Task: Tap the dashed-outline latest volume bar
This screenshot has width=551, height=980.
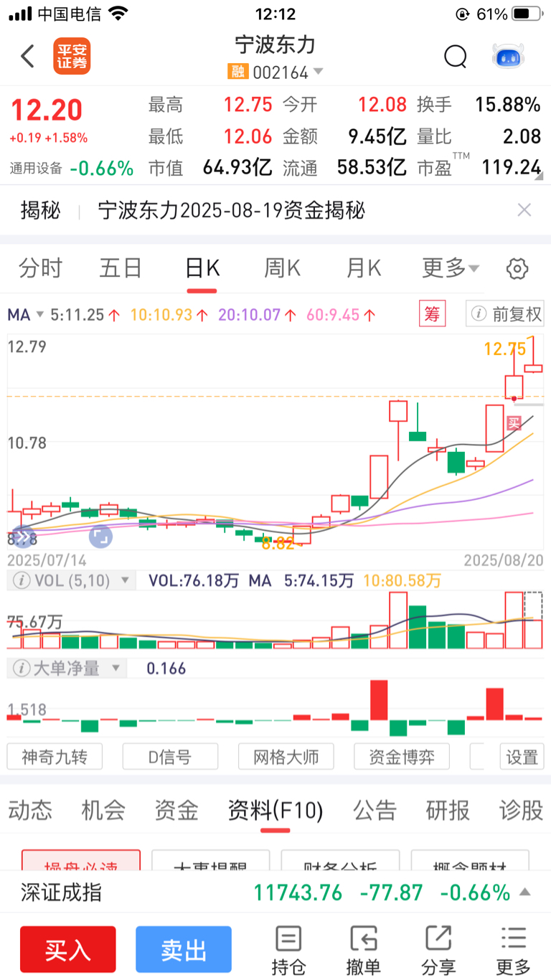Action: pos(533,620)
